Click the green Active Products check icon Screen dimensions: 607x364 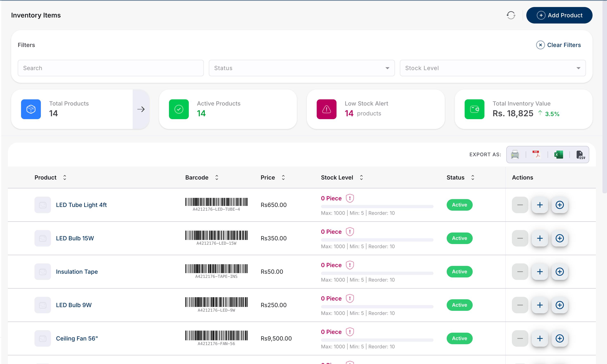(179, 109)
